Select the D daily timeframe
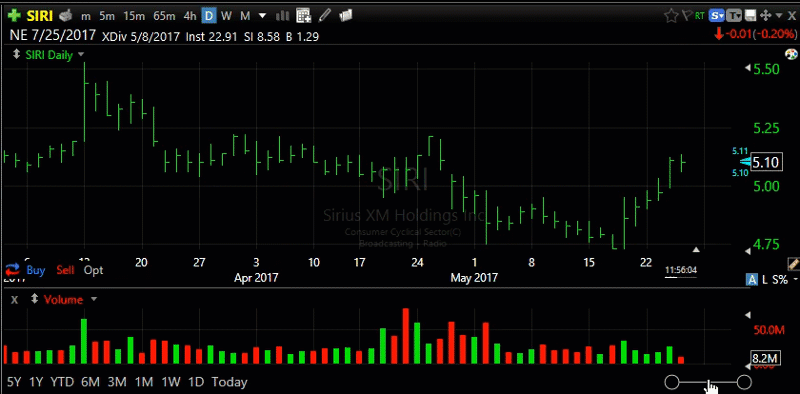This screenshot has height=394, width=800. [209, 16]
